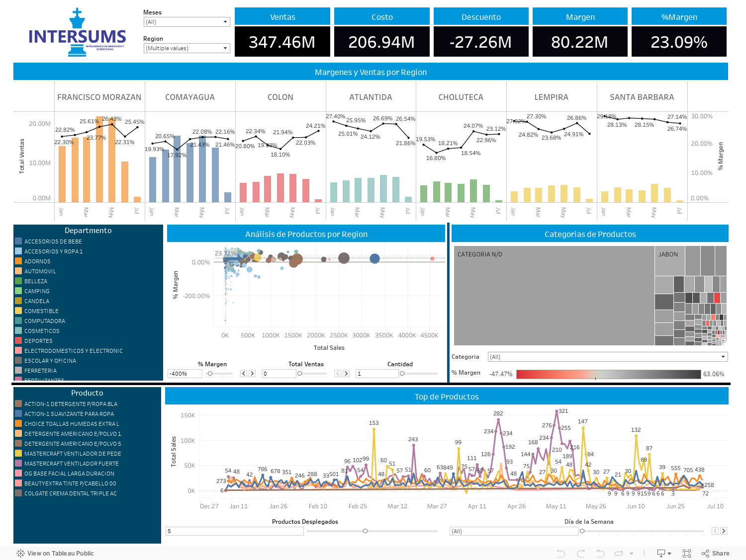Open the Meses dropdown

[x=186, y=22]
